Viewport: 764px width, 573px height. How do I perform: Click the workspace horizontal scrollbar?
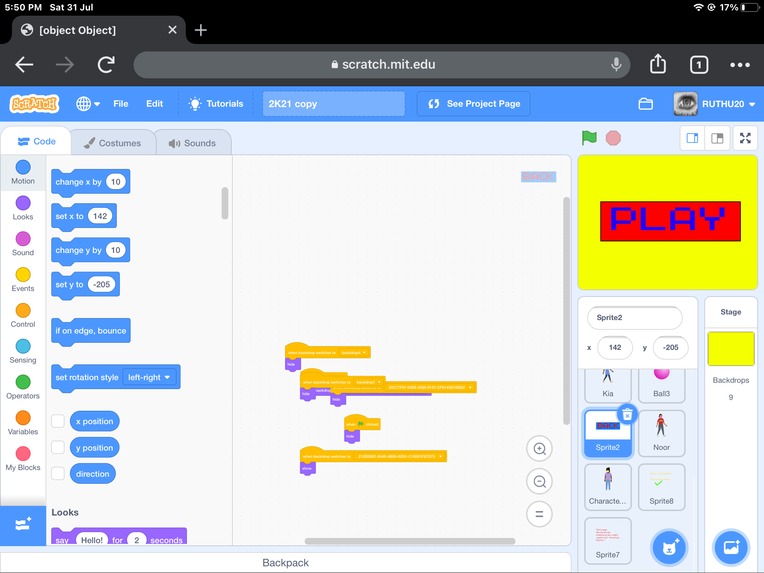pos(410,541)
